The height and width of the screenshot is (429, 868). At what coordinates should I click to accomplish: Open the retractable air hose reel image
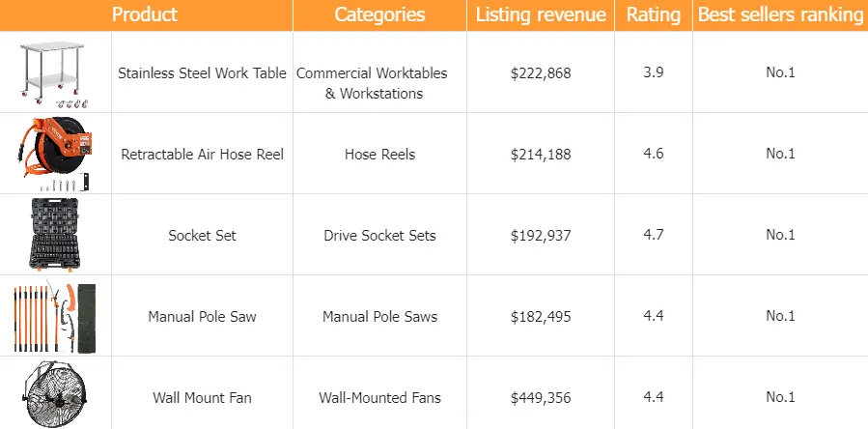[x=55, y=154]
